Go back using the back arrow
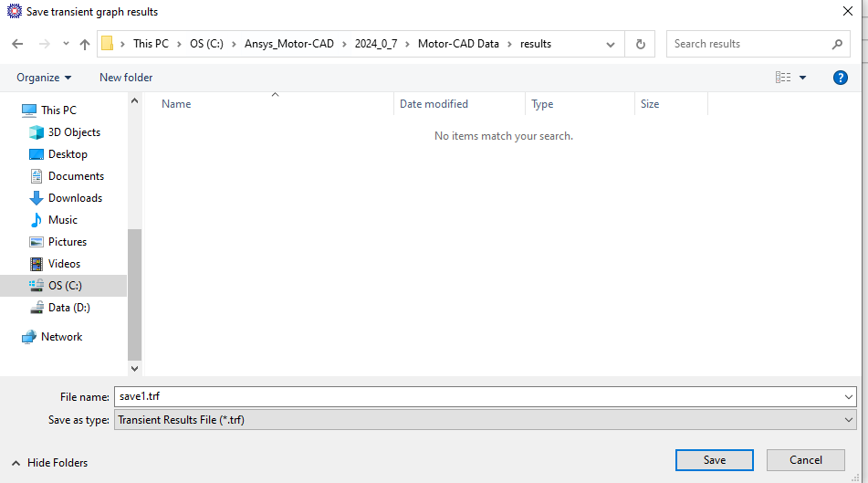This screenshot has width=868, height=483. pyautogui.click(x=17, y=44)
